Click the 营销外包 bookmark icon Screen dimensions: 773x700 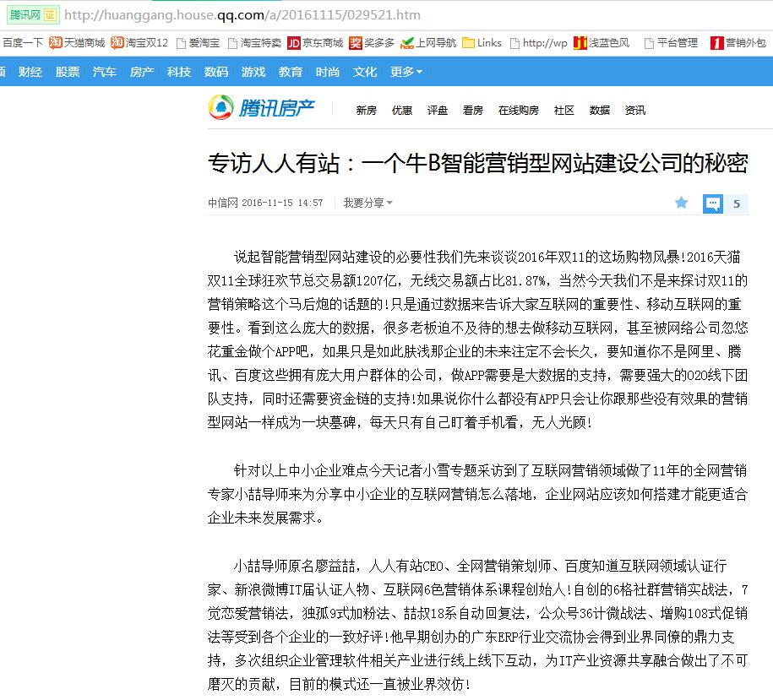(716, 43)
